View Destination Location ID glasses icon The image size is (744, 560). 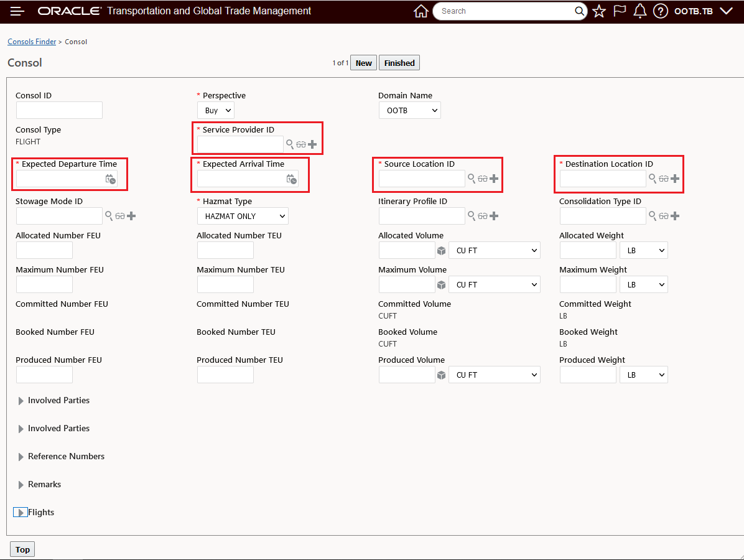pyautogui.click(x=664, y=179)
